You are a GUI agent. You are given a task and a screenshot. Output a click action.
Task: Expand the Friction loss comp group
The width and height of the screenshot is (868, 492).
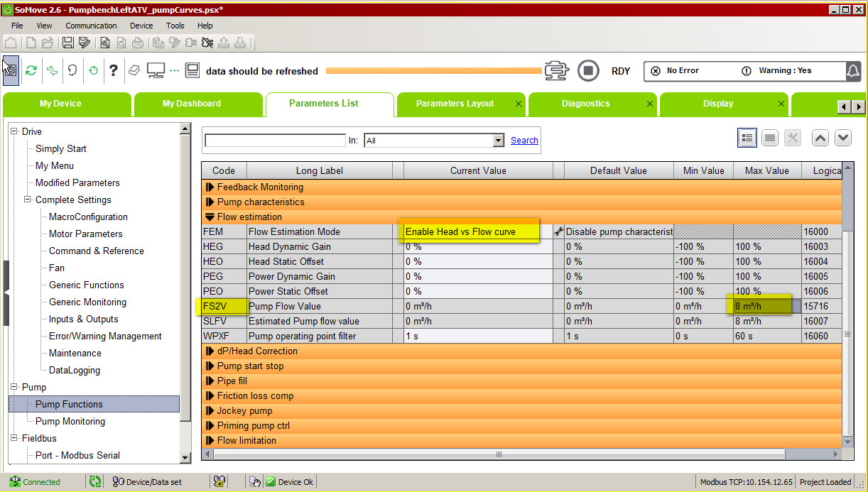tap(210, 395)
